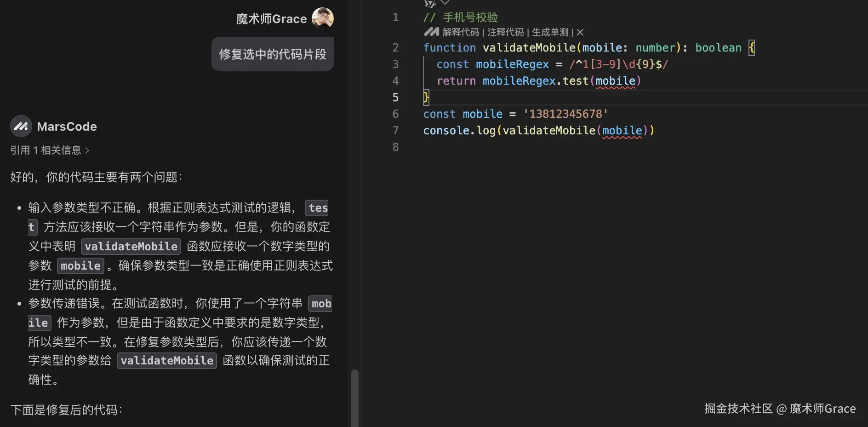Click console on line 7
The height and width of the screenshot is (427, 868).
point(446,131)
